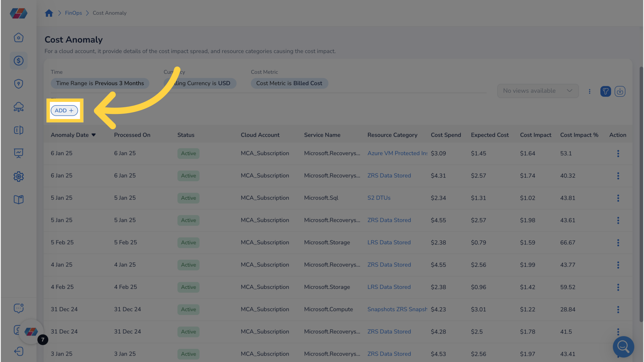
Task: Open ZRS Data Stored link in $4.31 row
Action: [389, 176]
